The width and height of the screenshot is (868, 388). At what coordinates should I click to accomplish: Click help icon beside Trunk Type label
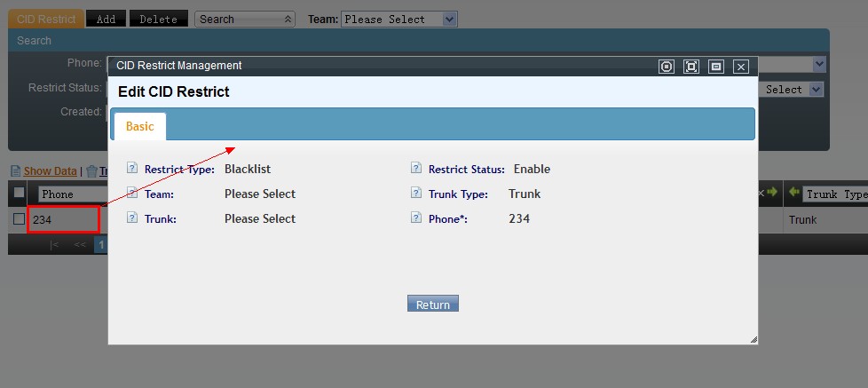pos(416,193)
